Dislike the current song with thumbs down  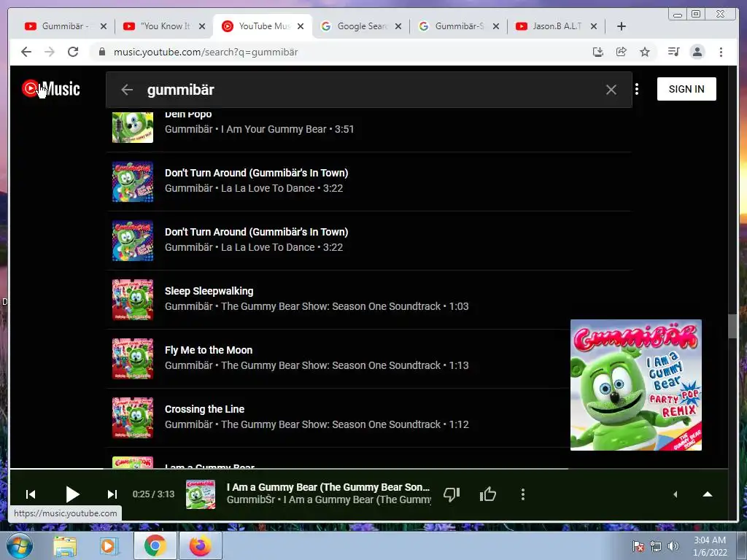pyautogui.click(x=451, y=494)
